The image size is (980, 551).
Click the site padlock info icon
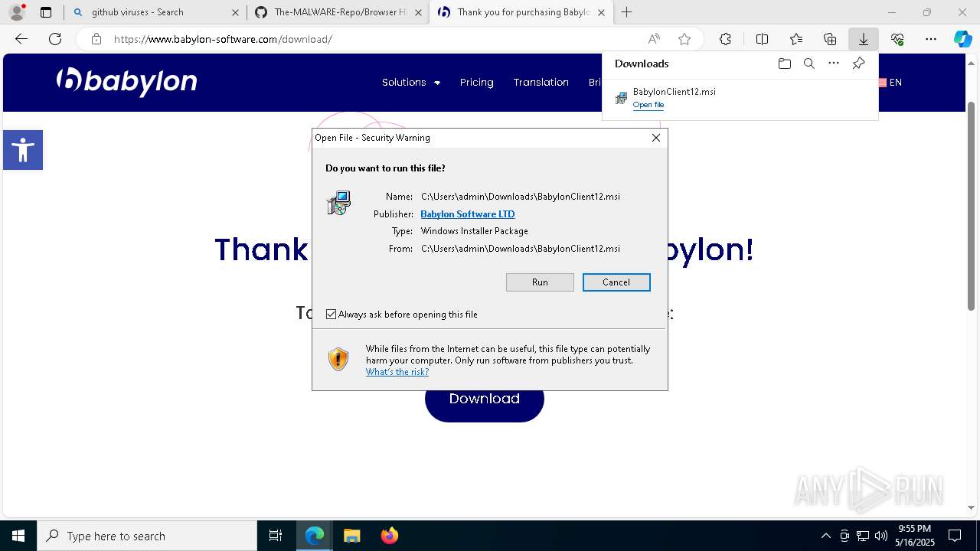point(96,39)
